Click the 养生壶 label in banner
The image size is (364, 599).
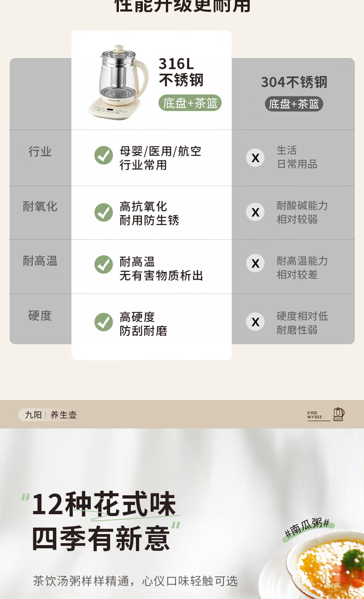click(x=64, y=415)
